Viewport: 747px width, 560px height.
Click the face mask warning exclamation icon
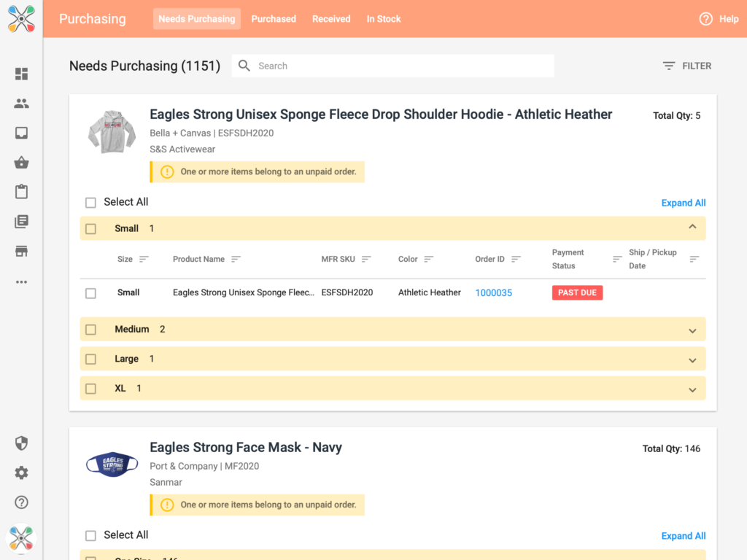point(167,505)
